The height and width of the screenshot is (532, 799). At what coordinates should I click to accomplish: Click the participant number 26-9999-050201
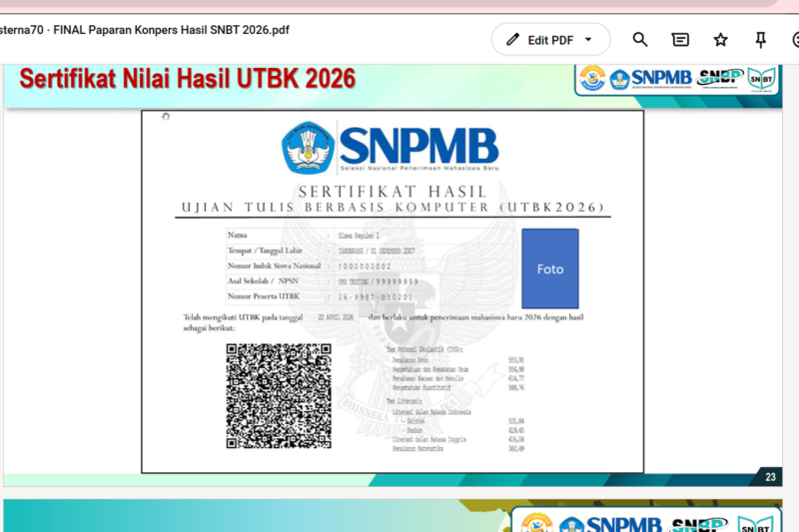tap(376, 297)
